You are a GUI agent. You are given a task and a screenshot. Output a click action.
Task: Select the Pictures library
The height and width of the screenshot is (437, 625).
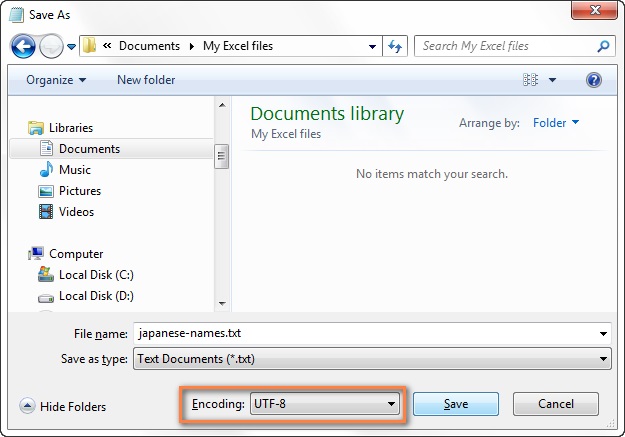[79, 191]
